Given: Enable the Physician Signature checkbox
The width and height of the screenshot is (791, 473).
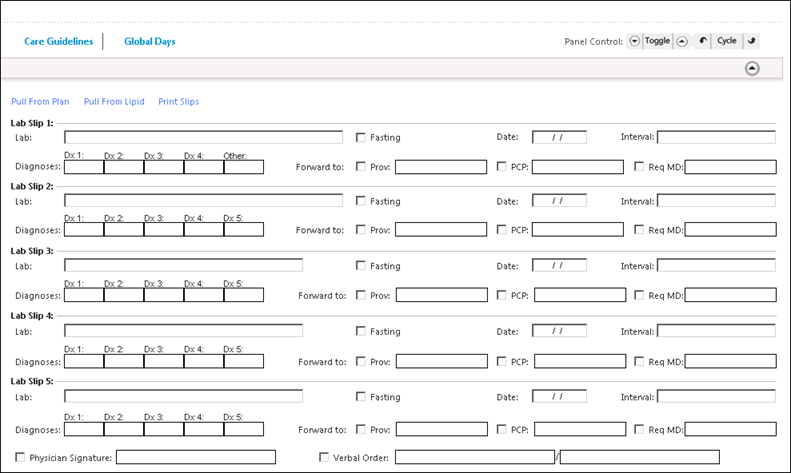Looking at the screenshot, I should pyautogui.click(x=21, y=458).
